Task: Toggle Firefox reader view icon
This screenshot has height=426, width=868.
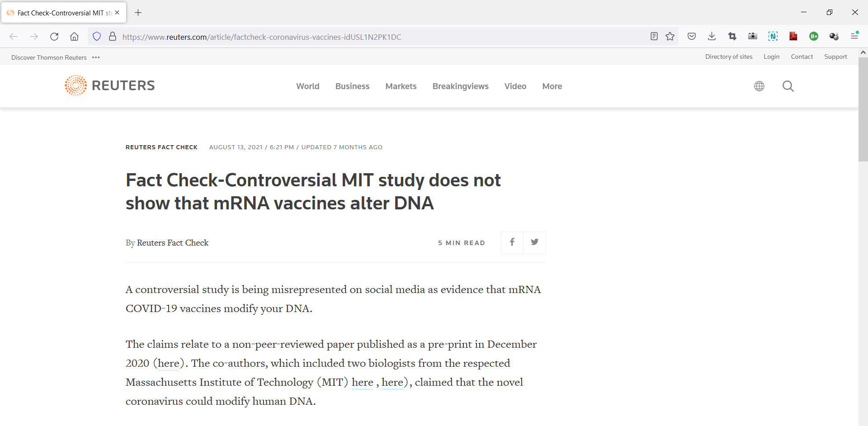Action: pyautogui.click(x=654, y=37)
